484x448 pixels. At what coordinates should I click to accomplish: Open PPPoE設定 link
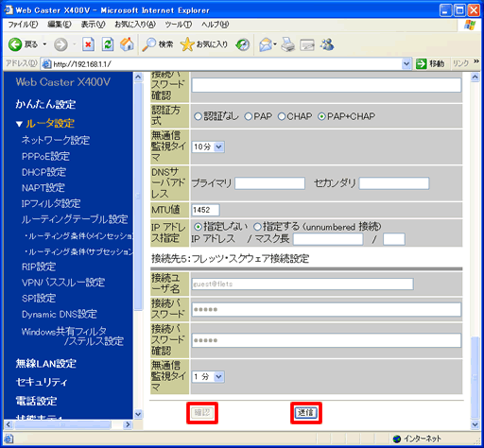(45, 156)
